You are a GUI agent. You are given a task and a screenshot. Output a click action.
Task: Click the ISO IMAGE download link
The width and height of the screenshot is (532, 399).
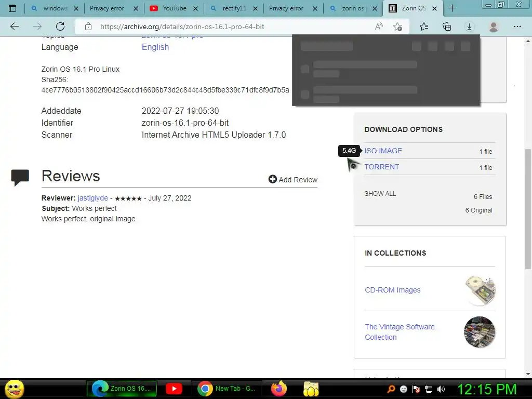tap(383, 151)
